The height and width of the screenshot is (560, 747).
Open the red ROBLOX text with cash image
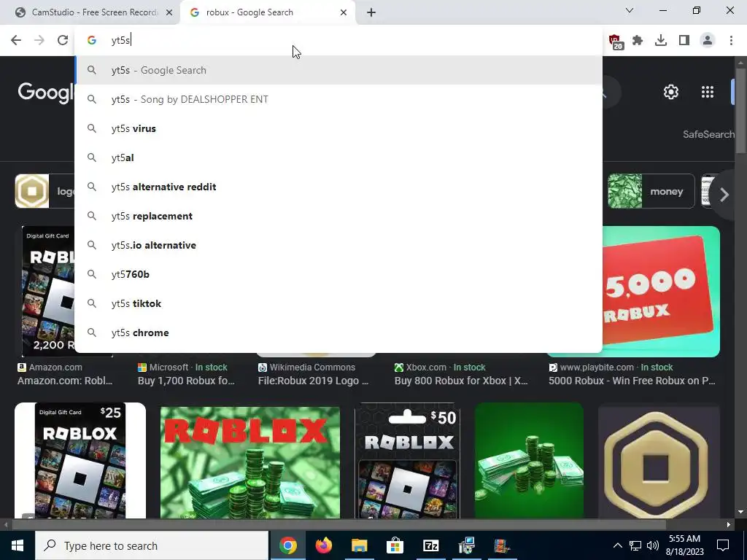250,462
